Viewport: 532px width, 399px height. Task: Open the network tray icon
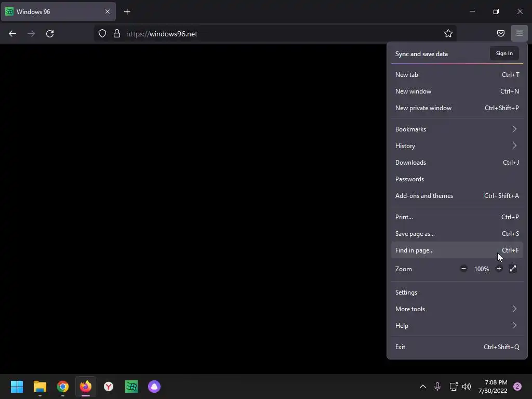coord(454,387)
